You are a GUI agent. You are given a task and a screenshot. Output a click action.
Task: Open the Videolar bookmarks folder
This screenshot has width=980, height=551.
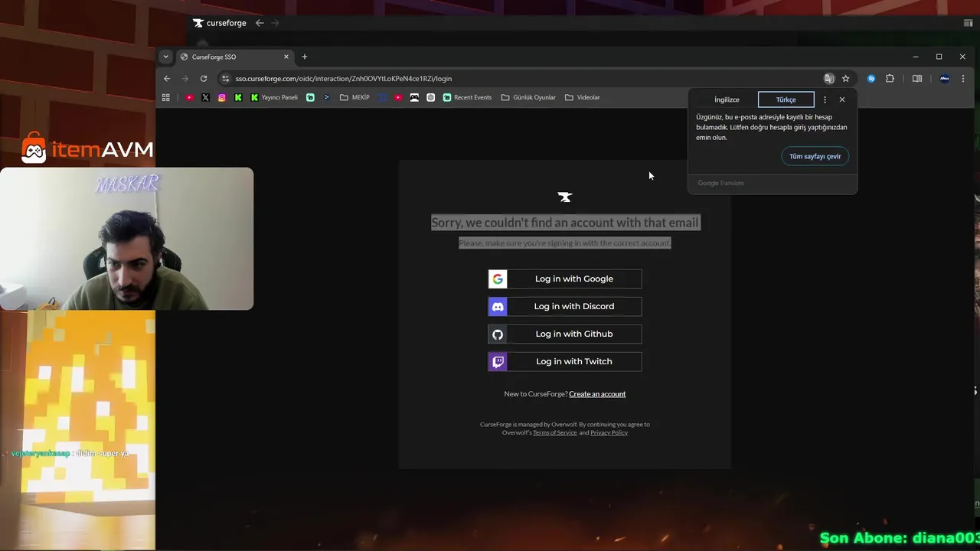tap(583, 98)
